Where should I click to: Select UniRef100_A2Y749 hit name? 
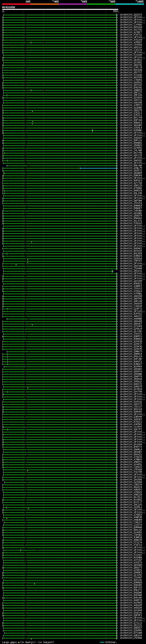[131, 183]
